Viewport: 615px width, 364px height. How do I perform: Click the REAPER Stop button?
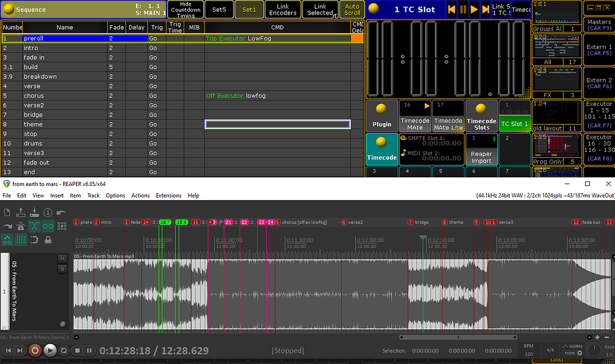tap(78, 351)
